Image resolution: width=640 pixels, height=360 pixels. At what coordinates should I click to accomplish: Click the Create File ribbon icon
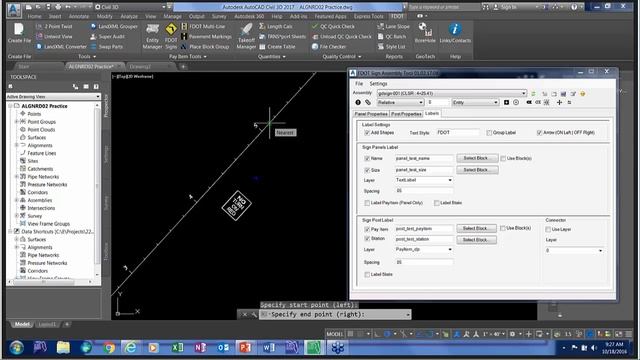(19, 33)
